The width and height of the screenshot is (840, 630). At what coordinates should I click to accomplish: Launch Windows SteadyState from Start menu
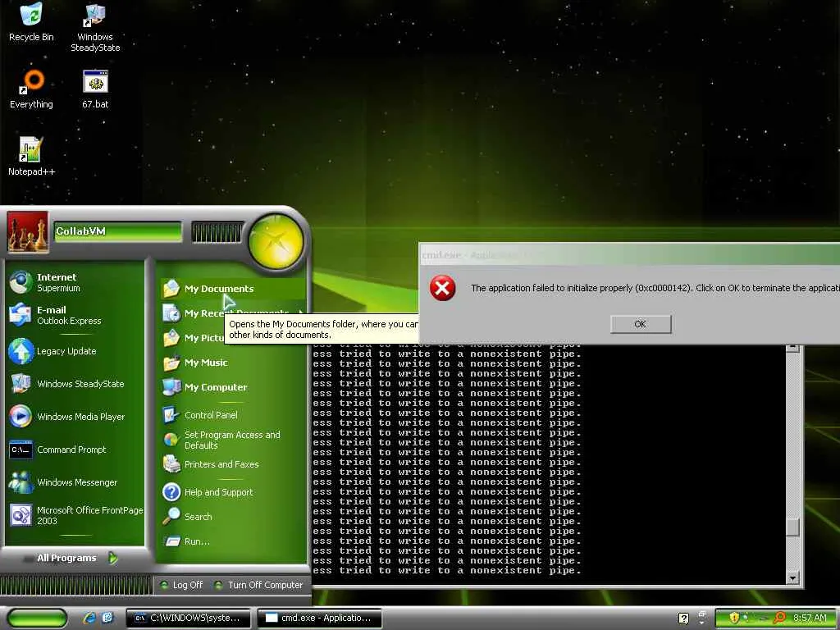(75, 384)
